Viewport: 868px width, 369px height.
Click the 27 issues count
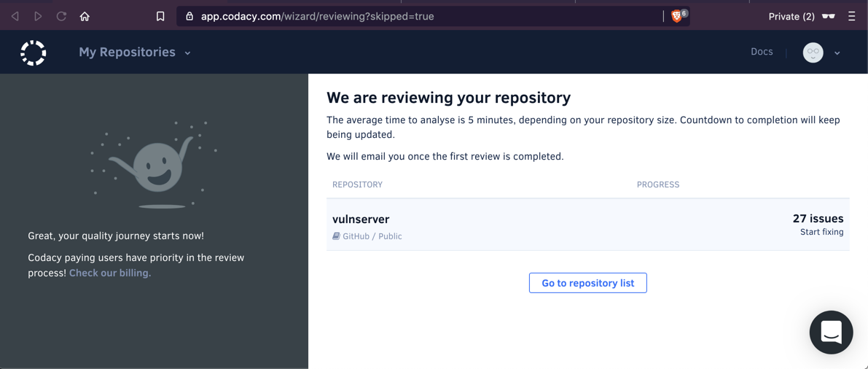(818, 218)
